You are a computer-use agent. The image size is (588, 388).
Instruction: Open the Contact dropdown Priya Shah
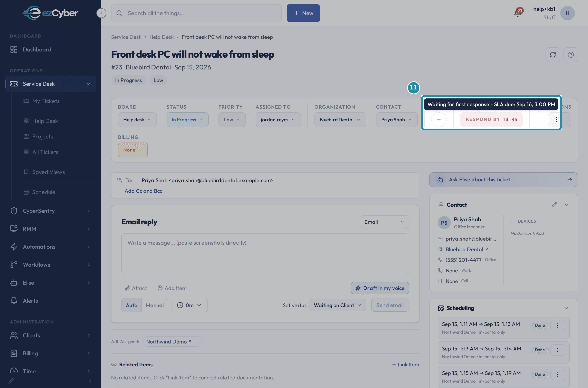[x=397, y=120]
